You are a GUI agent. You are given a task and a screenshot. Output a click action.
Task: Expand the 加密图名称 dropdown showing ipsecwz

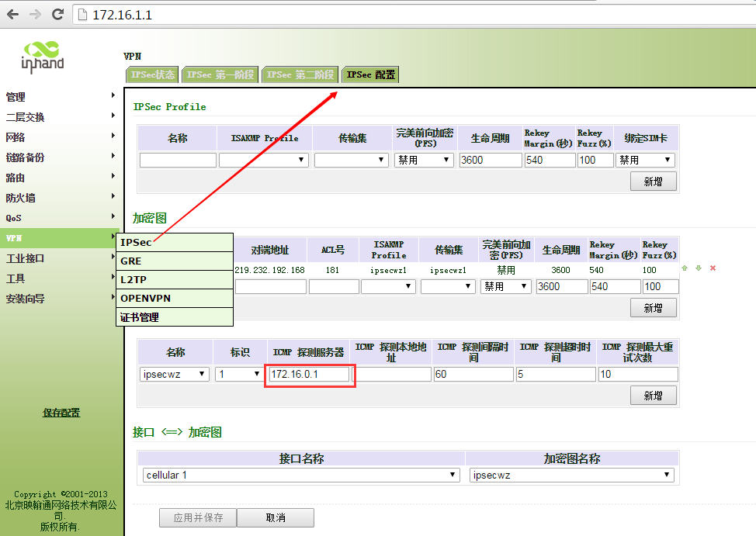pos(571,475)
